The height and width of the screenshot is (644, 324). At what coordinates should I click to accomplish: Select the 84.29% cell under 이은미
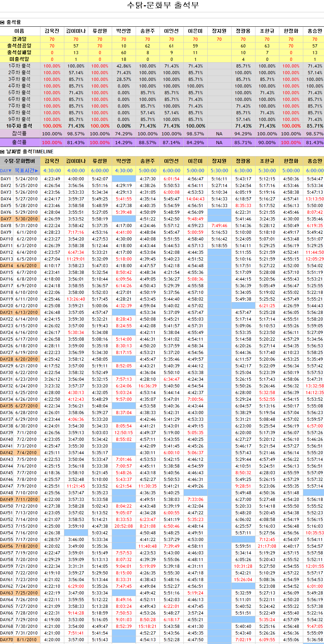click(195, 142)
